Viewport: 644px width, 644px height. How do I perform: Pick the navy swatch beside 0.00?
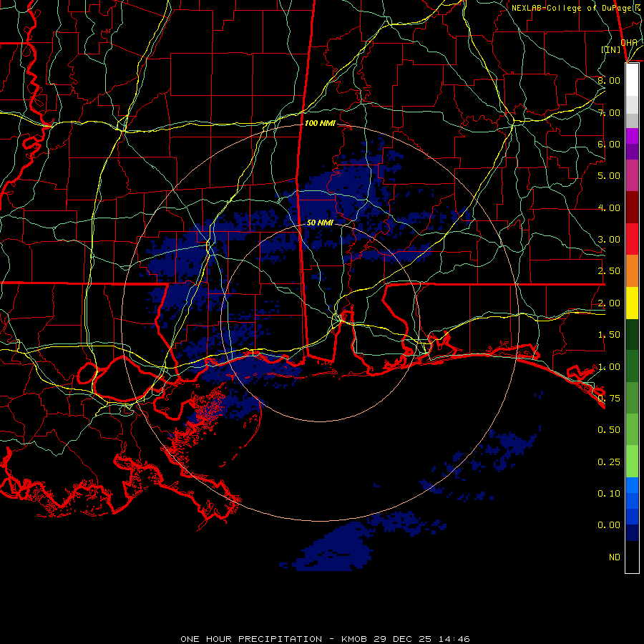(632, 533)
